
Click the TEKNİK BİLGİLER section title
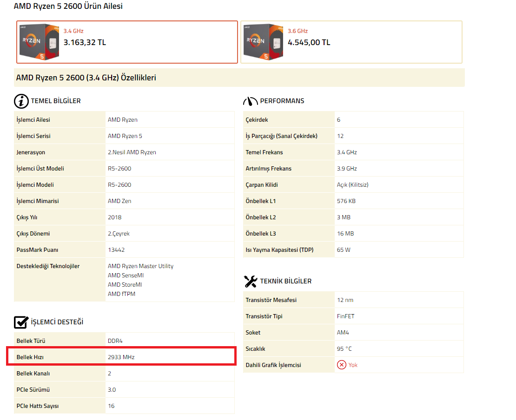tap(285, 281)
